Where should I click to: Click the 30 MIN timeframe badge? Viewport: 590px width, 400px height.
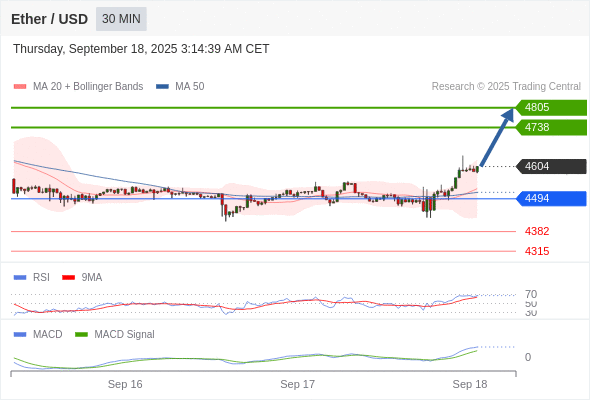click(121, 19)
